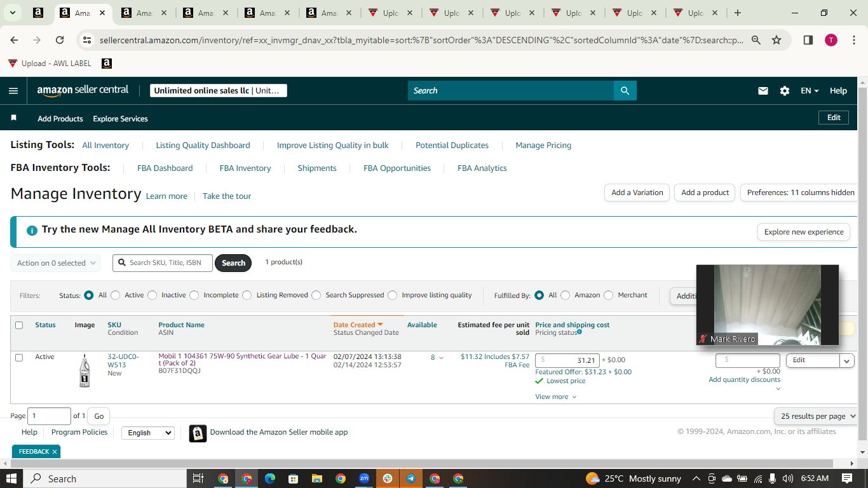
Task: Open the FBA Dashboard tool
Action: (x=165, y=168)
